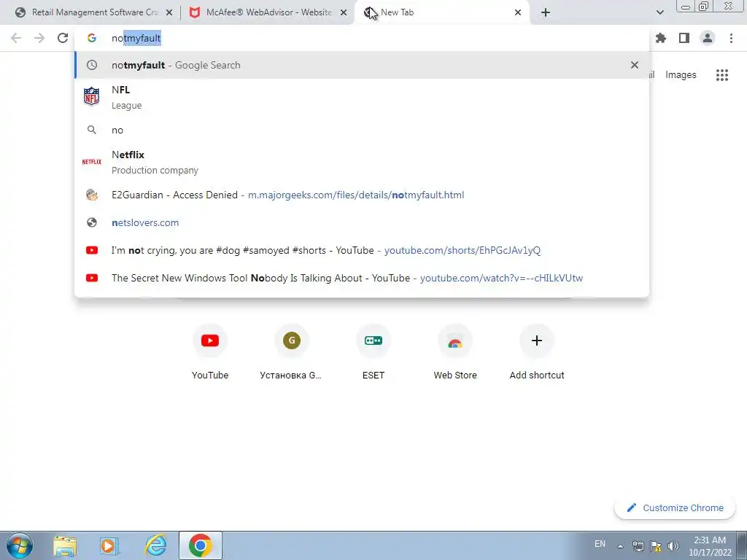The image size is (747, 560).
Task: Open the network tray icon
Action: tap(638, 546)
